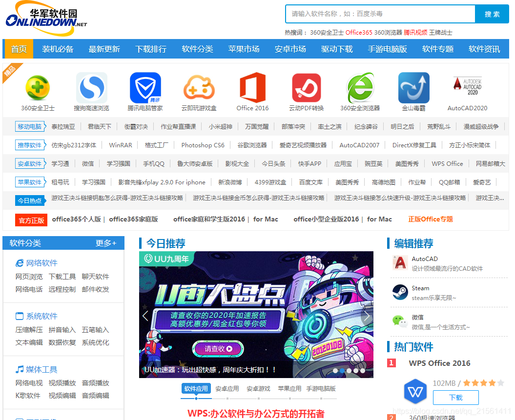The height and width of the screenshot is (420, 515).
Task: Click the WPS Office 2016 hexagon icon
Action: [x=415, y=391]
